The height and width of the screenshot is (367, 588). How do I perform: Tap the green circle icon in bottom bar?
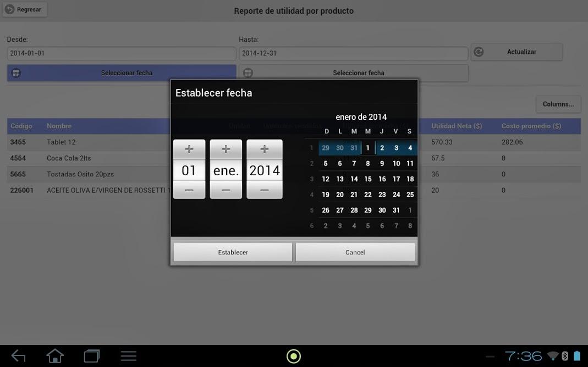click(x=294, y=356)
